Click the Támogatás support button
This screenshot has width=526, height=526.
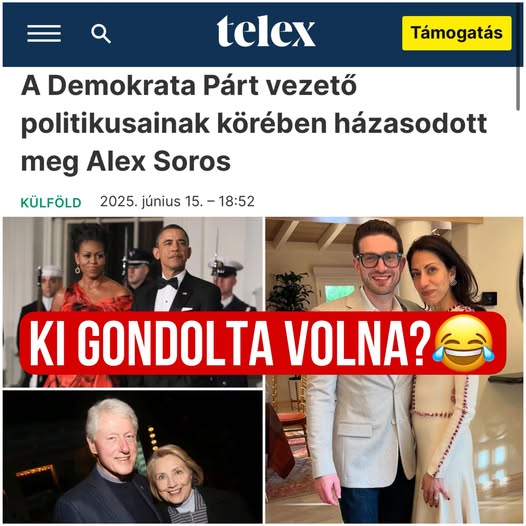point(457,33)
